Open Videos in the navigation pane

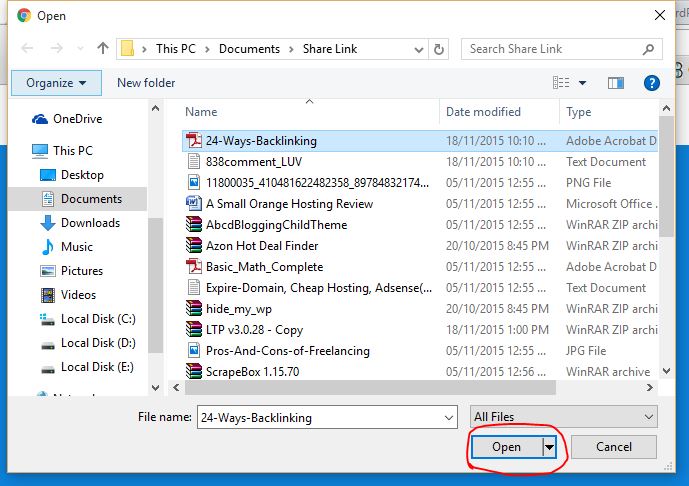click(68, 295)
